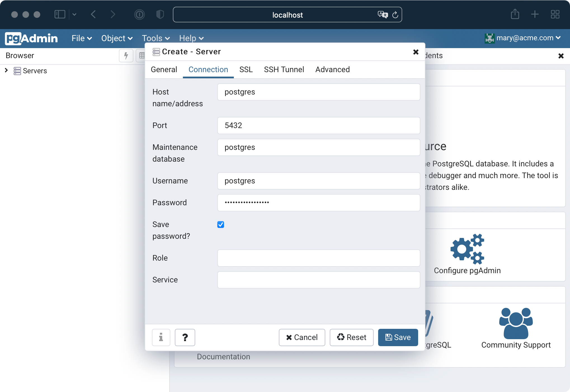570x392 pixels.
Task: Click the 1Password extension icon
Action: point(139,15)
